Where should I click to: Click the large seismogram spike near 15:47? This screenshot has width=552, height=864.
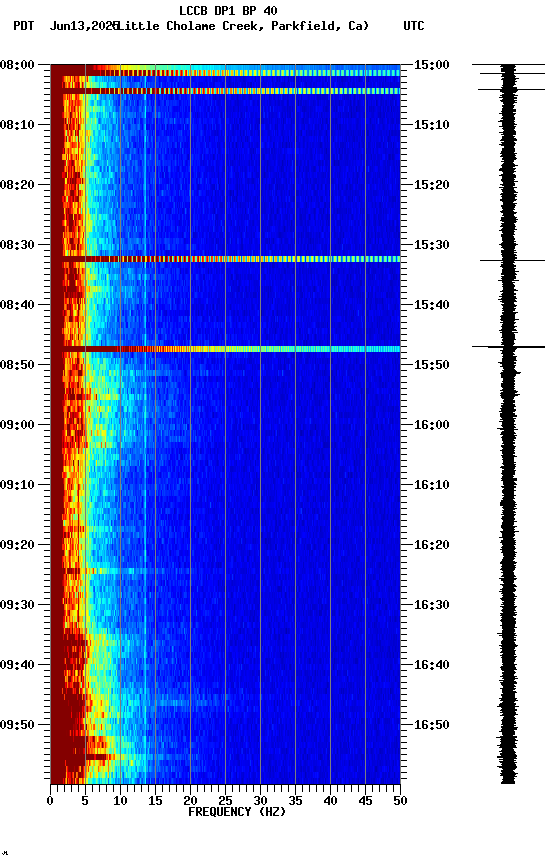508,347
